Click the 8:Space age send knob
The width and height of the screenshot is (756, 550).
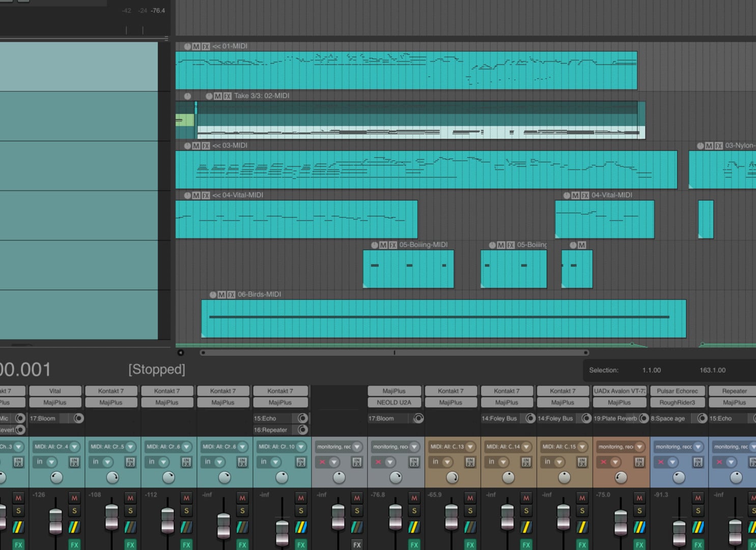tap(702, 418)
